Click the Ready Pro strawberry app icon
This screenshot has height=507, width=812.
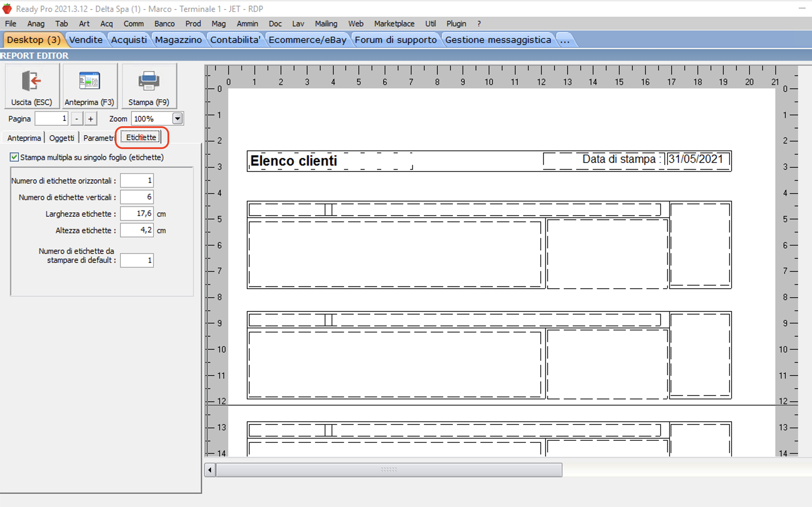tap(7, 9)
